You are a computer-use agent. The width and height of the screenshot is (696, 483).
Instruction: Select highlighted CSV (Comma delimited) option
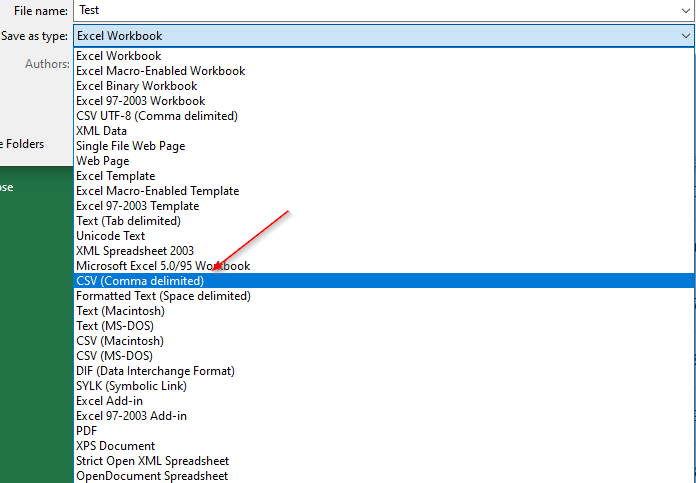(384, 281)
